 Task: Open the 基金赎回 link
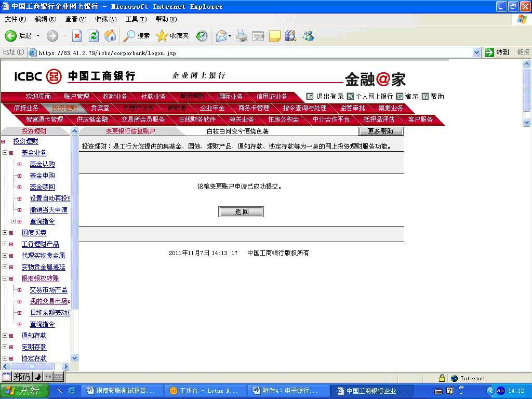(43, 187)
